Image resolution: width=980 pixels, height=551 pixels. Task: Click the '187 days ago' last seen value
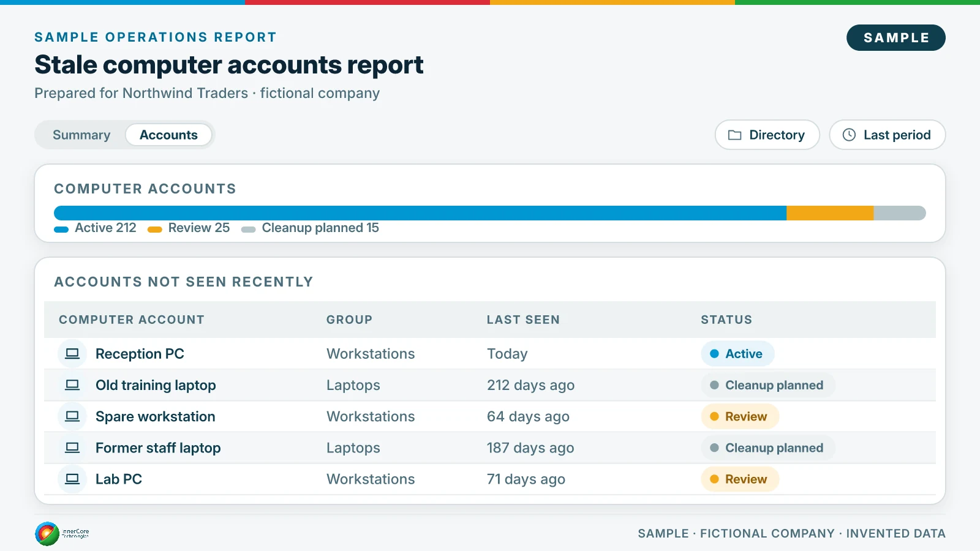tap(530, 448)
